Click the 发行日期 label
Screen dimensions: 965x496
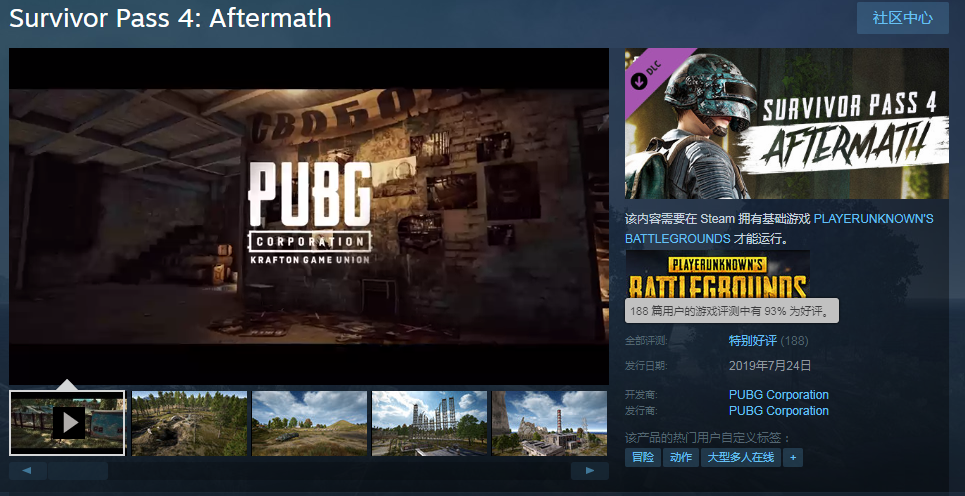click(646, 366)
